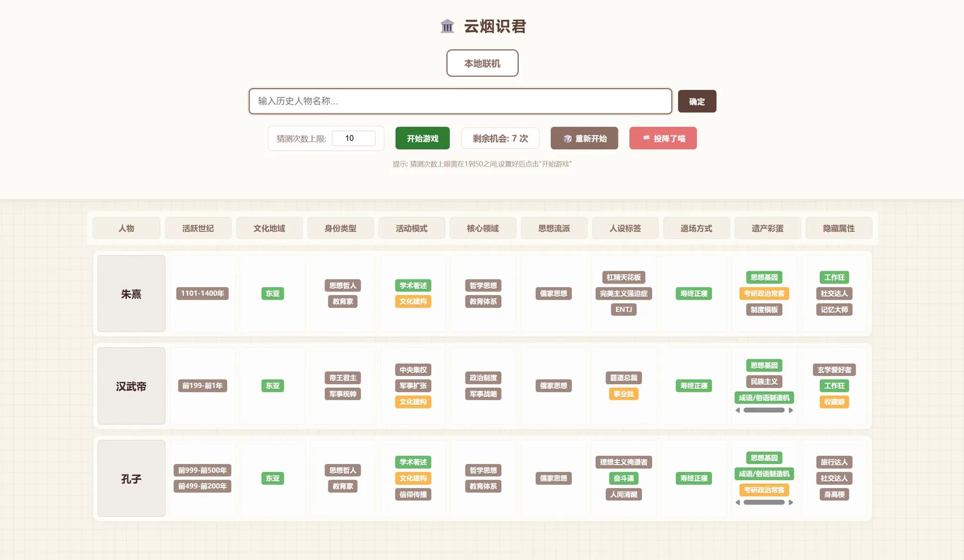Click the 考研政治常客 tag in 朱熹 row
Image resolution: width=964 pixels, height=560 pixels.
click(x=764, y=293)
